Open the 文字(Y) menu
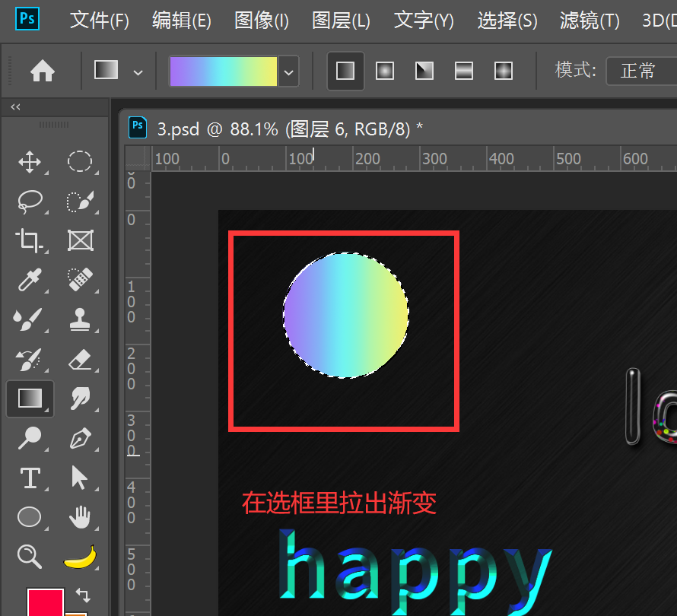 pos(424,21)
